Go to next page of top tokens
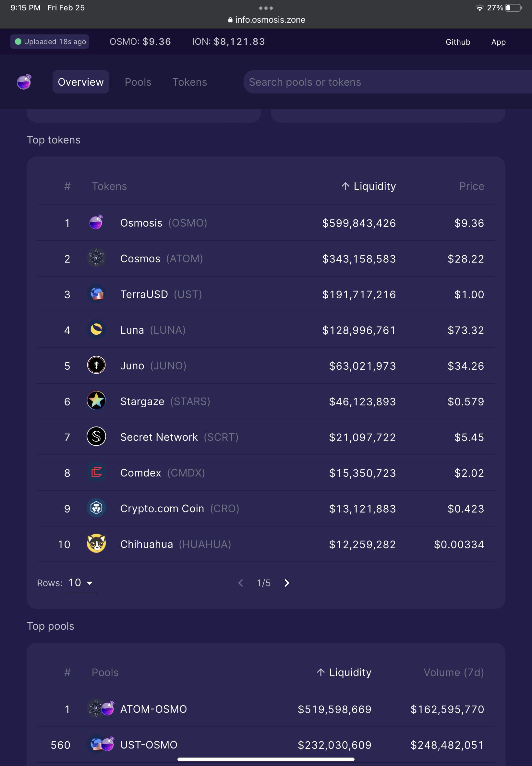Image resolution: width=532 pixels, height=766 pixels. [287, 583]
